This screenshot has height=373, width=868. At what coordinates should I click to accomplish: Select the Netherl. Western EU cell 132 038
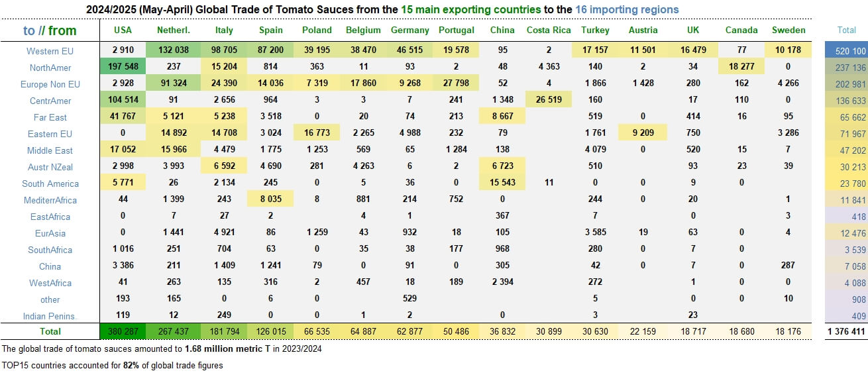(x=173, y=50)
